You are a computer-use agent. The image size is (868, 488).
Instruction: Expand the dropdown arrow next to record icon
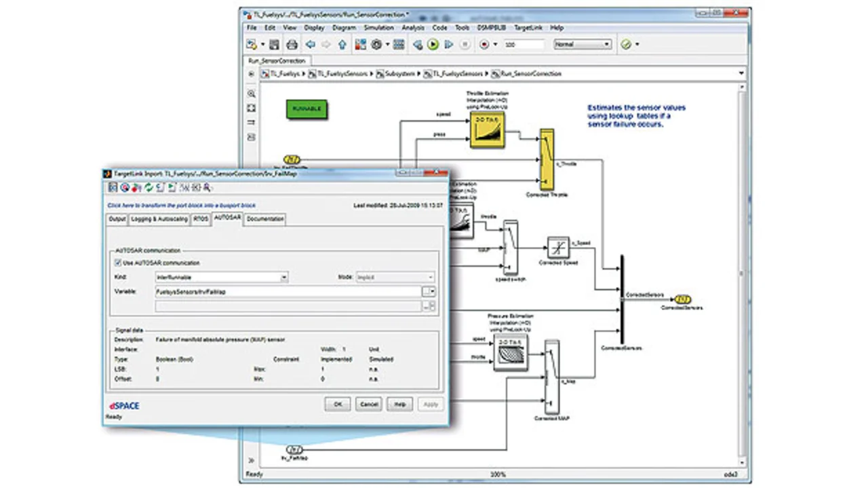pos(495,45)
